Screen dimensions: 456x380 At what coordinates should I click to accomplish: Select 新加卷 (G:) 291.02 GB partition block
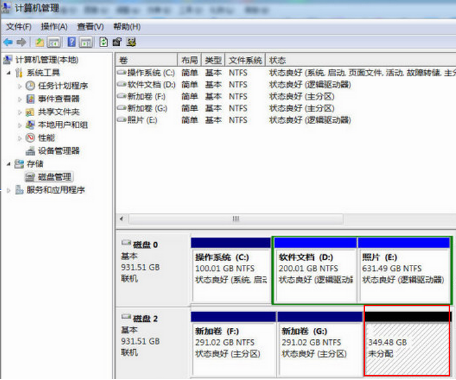320,343
